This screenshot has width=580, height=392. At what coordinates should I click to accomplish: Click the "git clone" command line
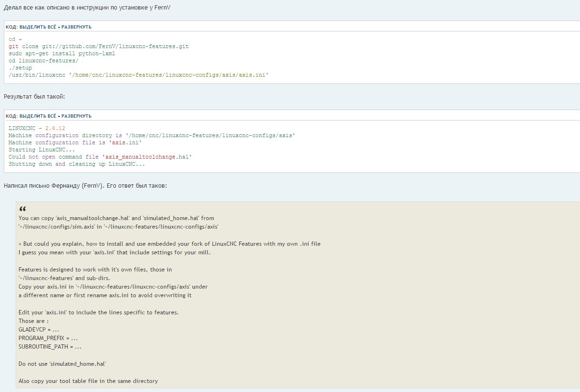click(99, 47)
